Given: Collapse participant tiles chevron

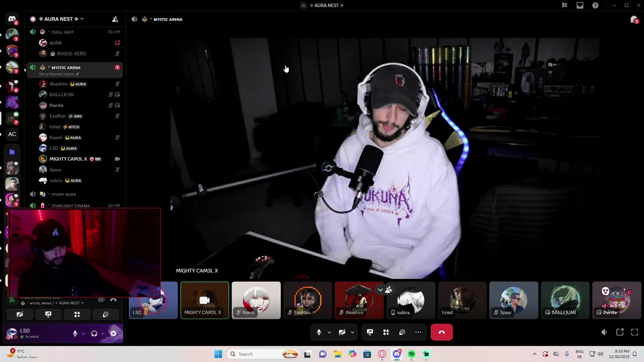Looking at the screenshot, I should [380, 290].
